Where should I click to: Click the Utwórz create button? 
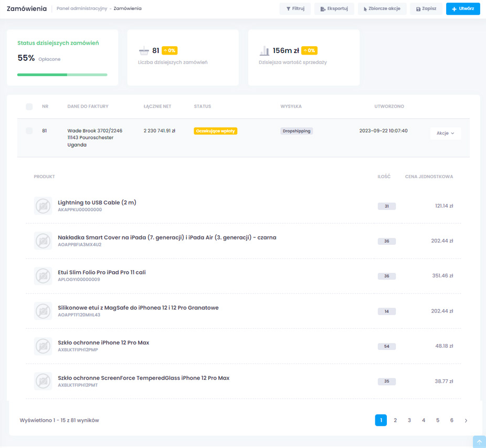(x=462, y=9)
